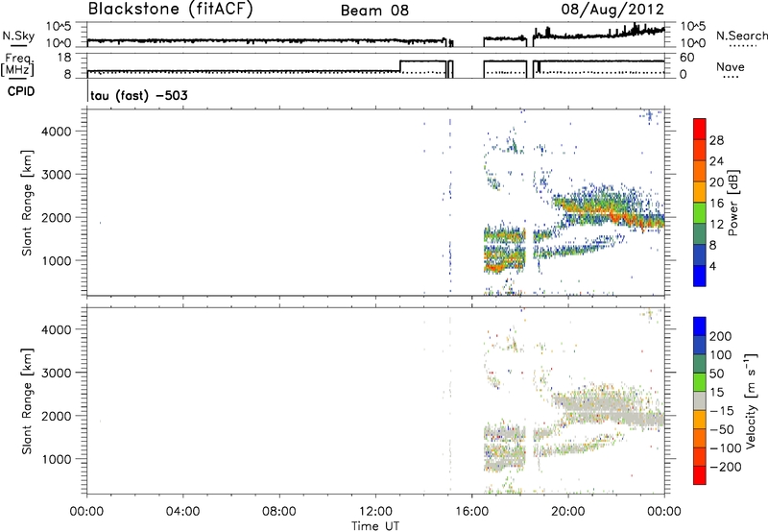
Task: Click the "200" label on Velocity color bar
Action: click(x=721, y=336)
